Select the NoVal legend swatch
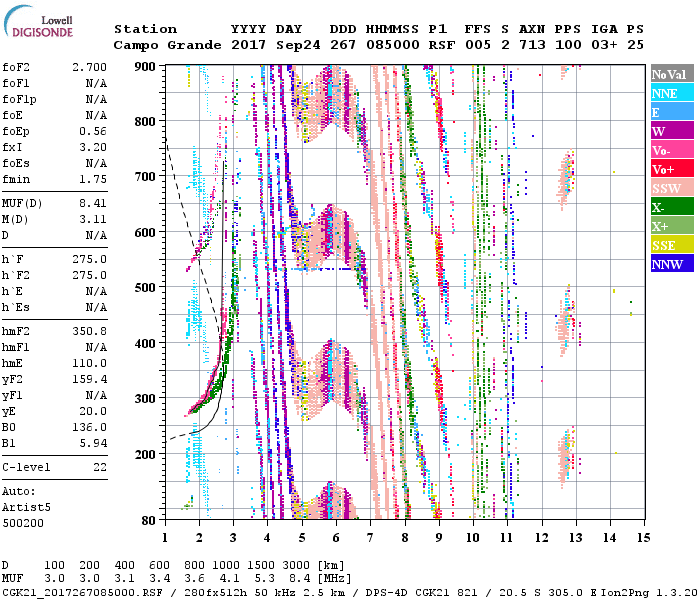Screen dimensions: 700x600 click(x=670, y=75)
